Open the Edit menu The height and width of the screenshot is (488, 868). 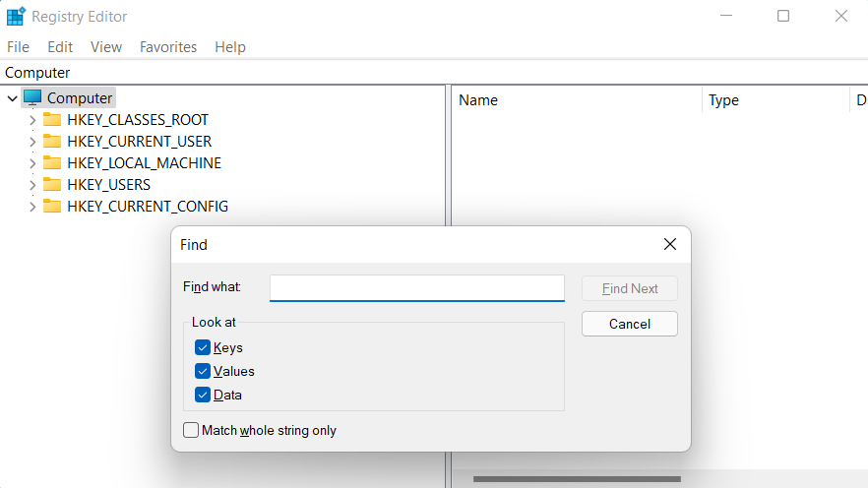tap(60, 47)
